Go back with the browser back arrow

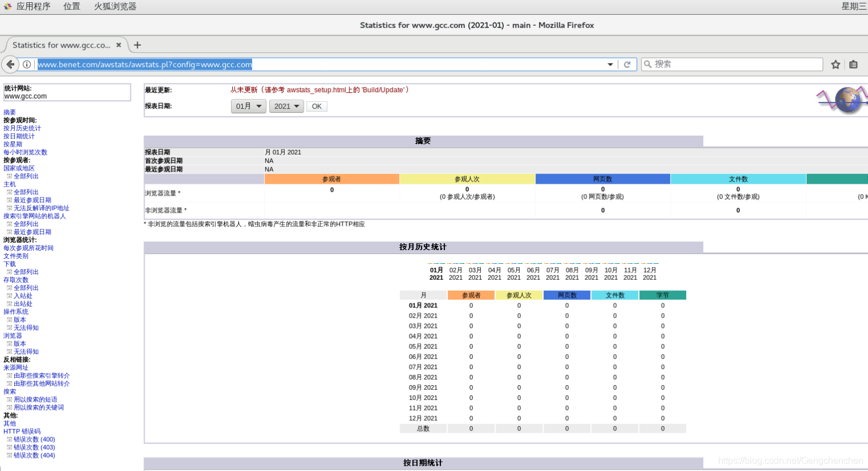tap(10, 64)
